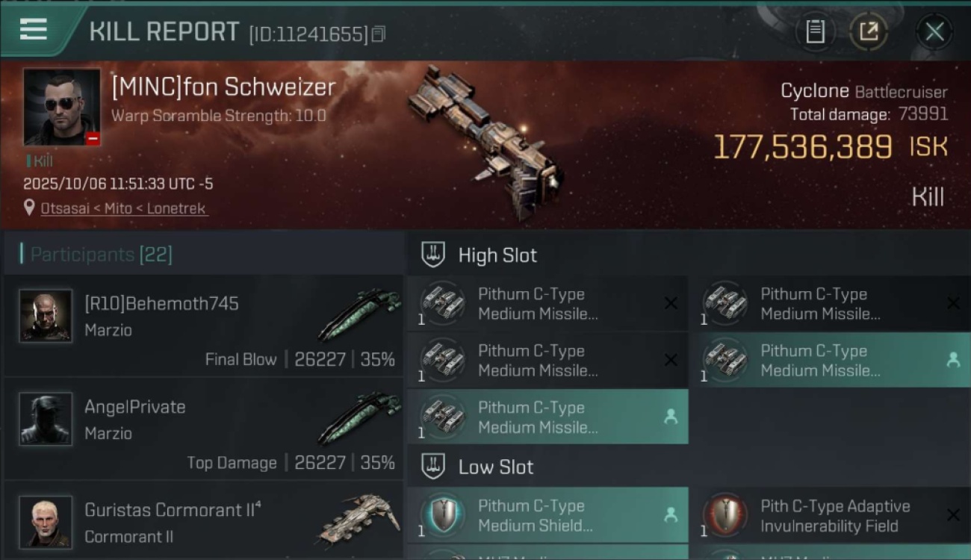This screenshot has width=971, height=560.
Task: Select the High Slot section header
Action: click(497, 255)
